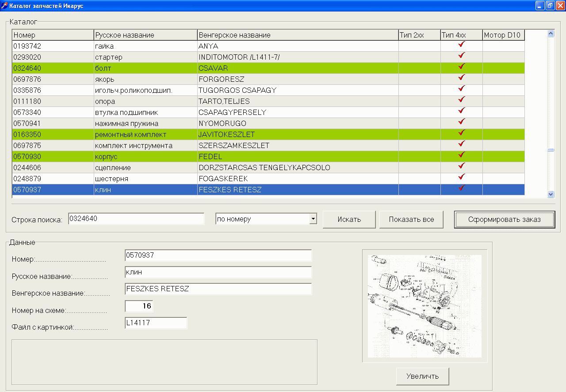Select part number 0697876

[x=53, y=79]
